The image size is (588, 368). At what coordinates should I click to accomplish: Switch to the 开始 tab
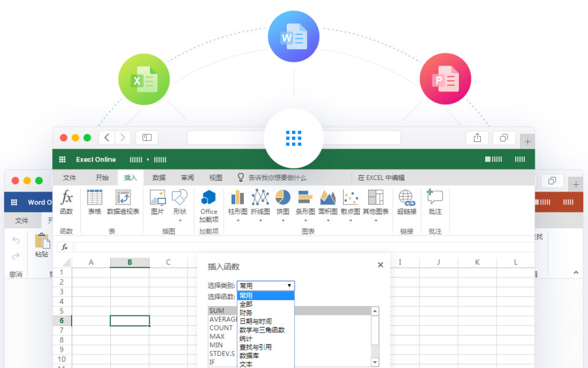tap(102, 178)
